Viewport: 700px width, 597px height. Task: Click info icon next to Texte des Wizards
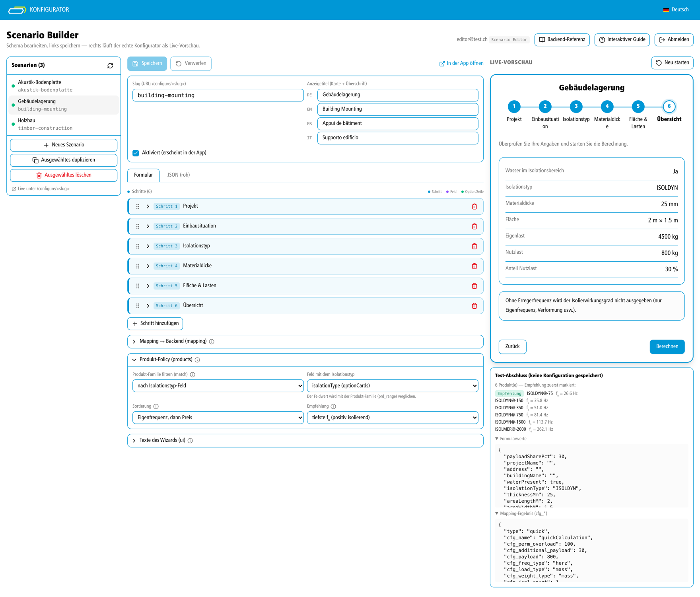190,441
